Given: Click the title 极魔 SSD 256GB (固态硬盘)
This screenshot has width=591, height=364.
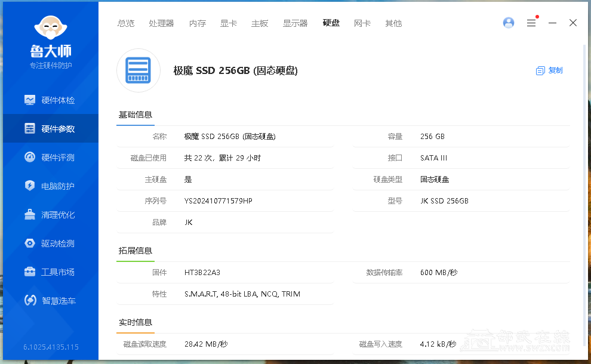Looking at the screenshot, I should (x=236, y=70).
